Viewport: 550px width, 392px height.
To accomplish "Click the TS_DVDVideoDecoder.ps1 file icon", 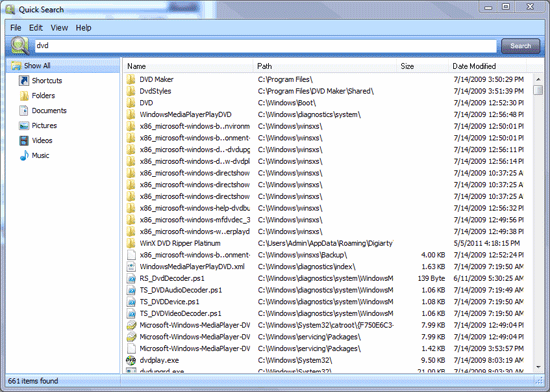I will coord(131,313).
